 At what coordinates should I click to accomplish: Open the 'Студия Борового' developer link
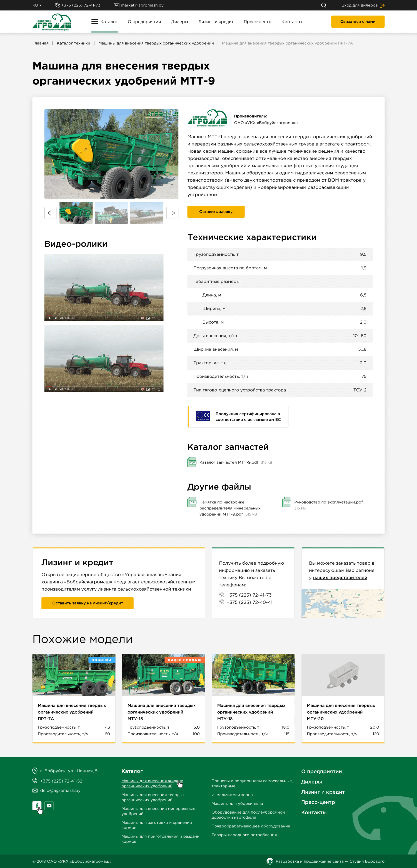click(x=367, y=861)
